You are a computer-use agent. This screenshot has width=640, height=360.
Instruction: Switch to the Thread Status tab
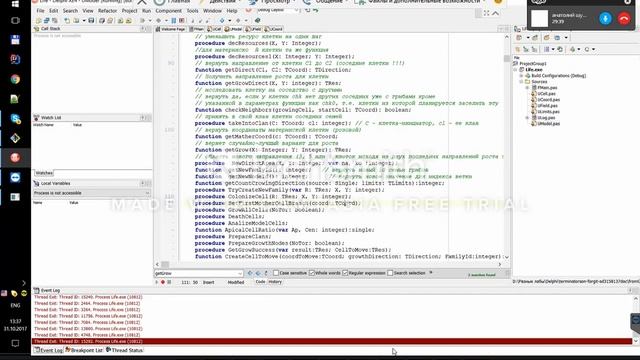(124, 350)
